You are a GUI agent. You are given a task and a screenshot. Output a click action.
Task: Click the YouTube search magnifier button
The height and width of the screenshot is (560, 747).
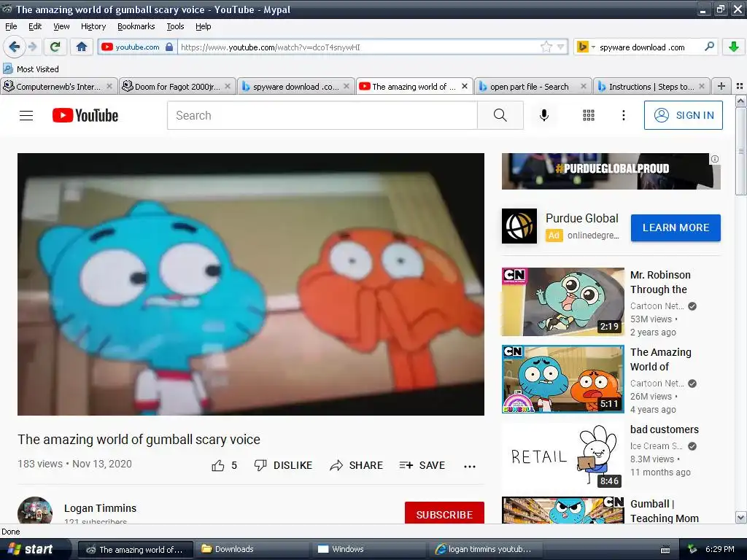pyautogui.click(x=500, y=115)
